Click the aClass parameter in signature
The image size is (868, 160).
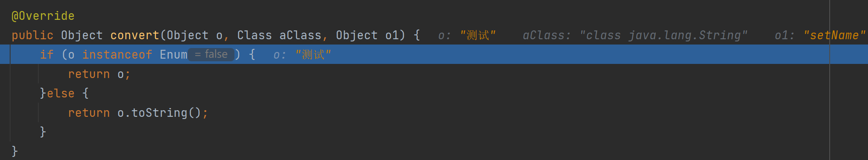300,35
